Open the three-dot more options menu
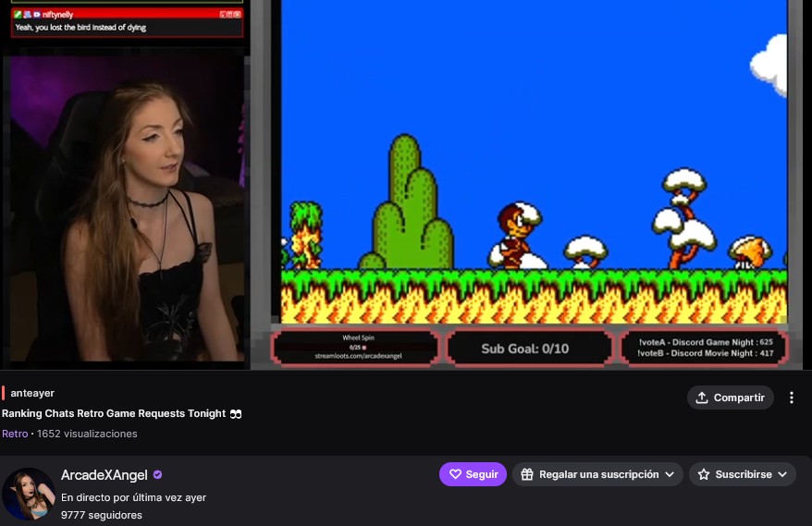The image size is (812, 526). tap(792, 398)
